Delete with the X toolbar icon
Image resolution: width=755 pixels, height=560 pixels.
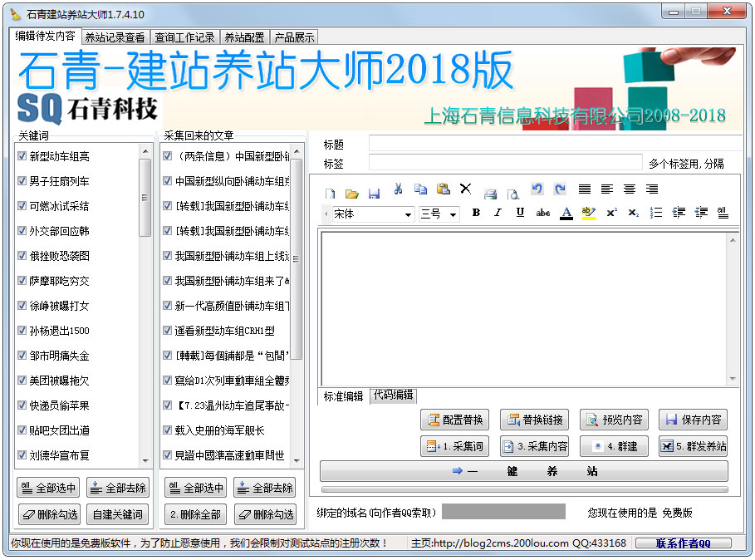(x=466, y=189)
